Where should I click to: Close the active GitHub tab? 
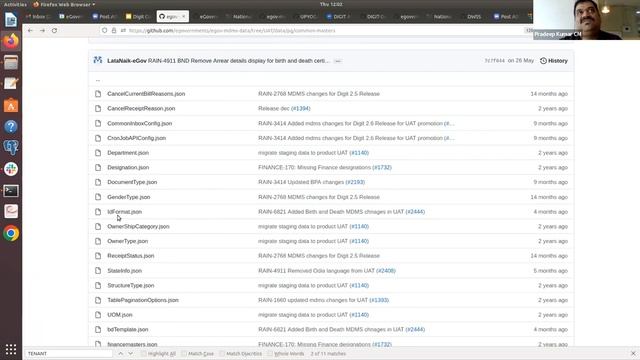coord(184,16)
